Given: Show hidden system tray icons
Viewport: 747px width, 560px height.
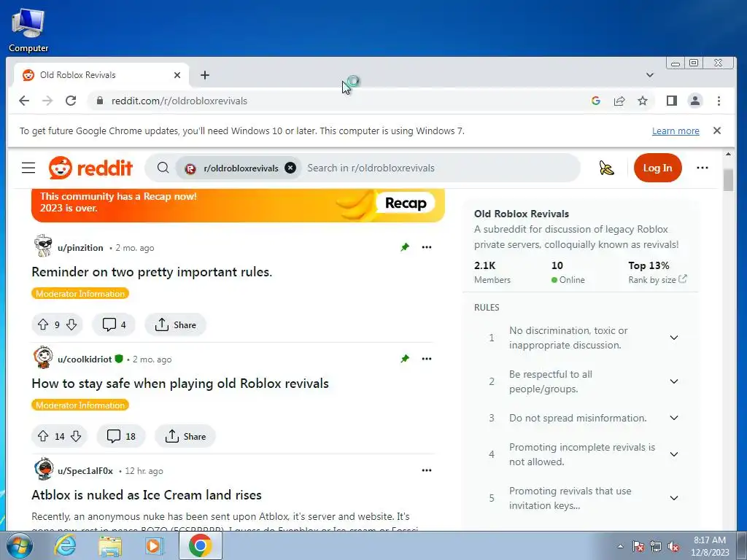Looking at the screenshot, I should 620,546.
